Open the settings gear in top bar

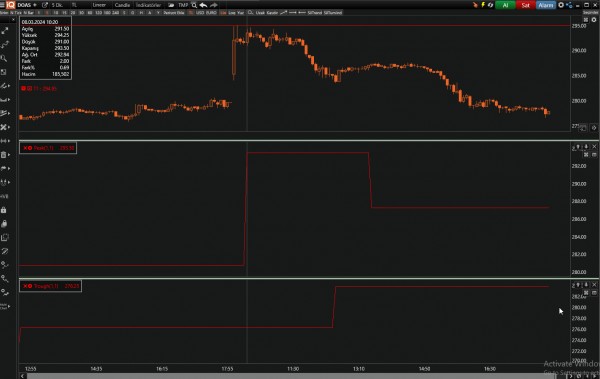(x=561, y=5)
